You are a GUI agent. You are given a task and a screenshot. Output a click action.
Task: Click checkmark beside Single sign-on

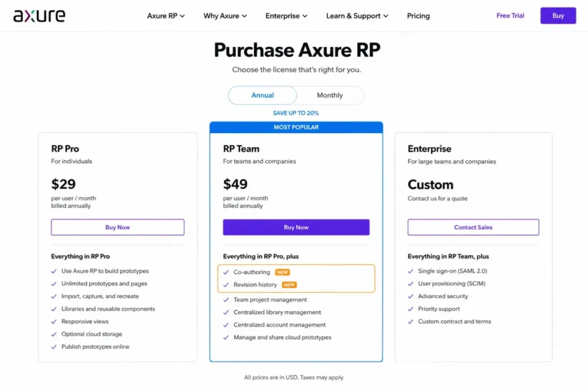pos(411,271)
